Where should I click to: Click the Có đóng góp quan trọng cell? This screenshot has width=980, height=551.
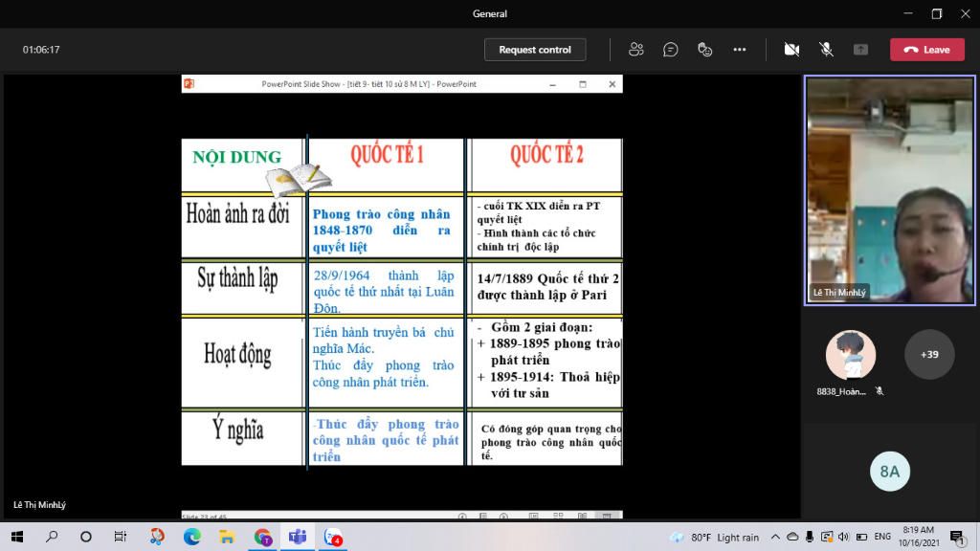pyautogui.click(x=550, y=442)
